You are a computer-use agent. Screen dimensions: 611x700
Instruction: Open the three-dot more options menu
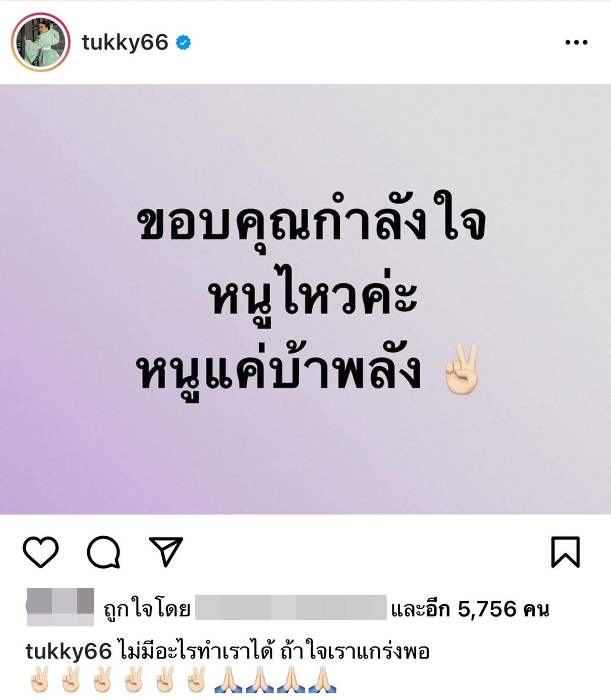click(x=576, y=42)
